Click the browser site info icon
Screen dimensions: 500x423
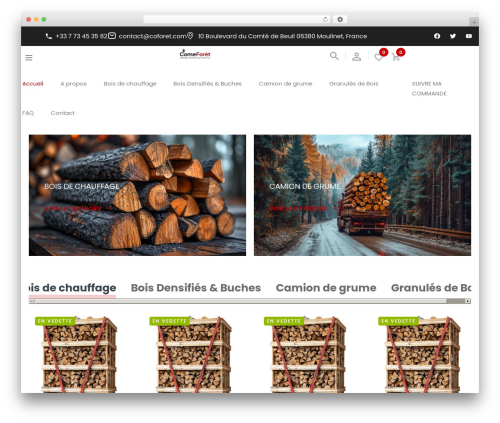click(x=340, y=19)
